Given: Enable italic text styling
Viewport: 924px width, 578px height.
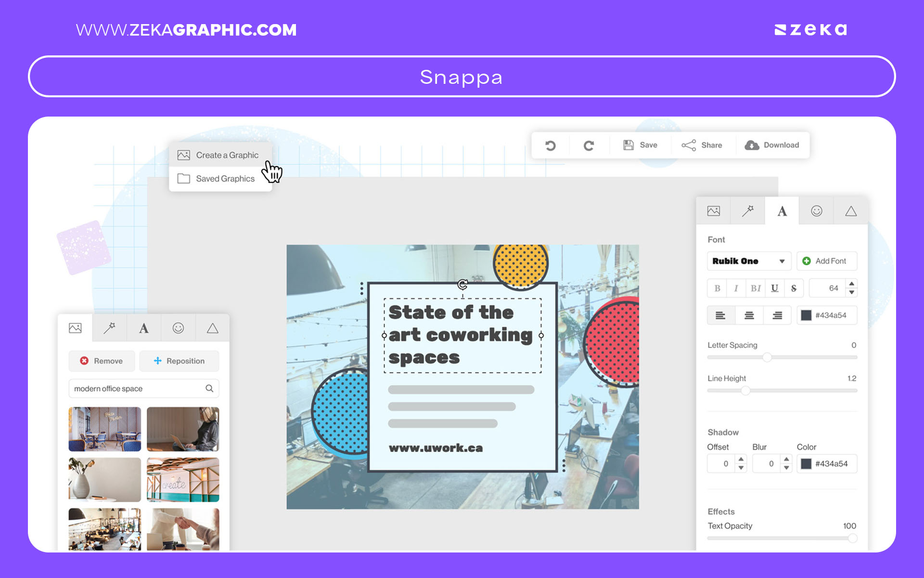Looking at the screenshot, I should click(736, 288).
